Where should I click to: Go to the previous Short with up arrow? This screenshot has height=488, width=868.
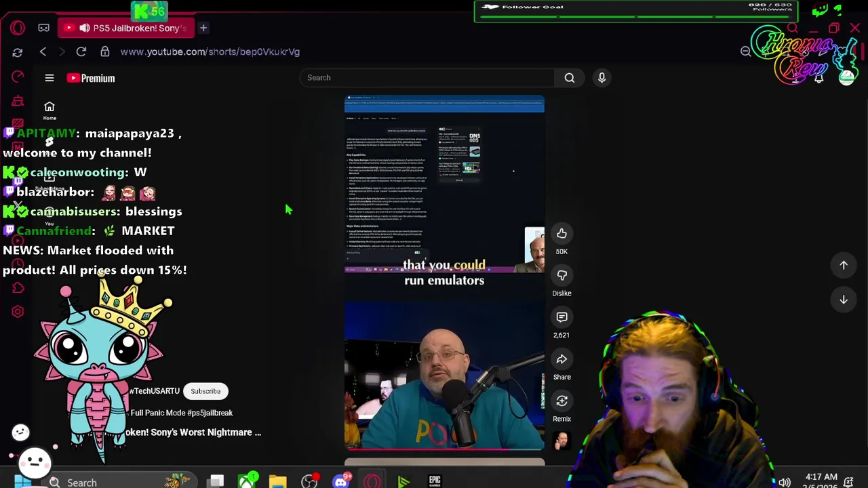click(x=844, y=265)
